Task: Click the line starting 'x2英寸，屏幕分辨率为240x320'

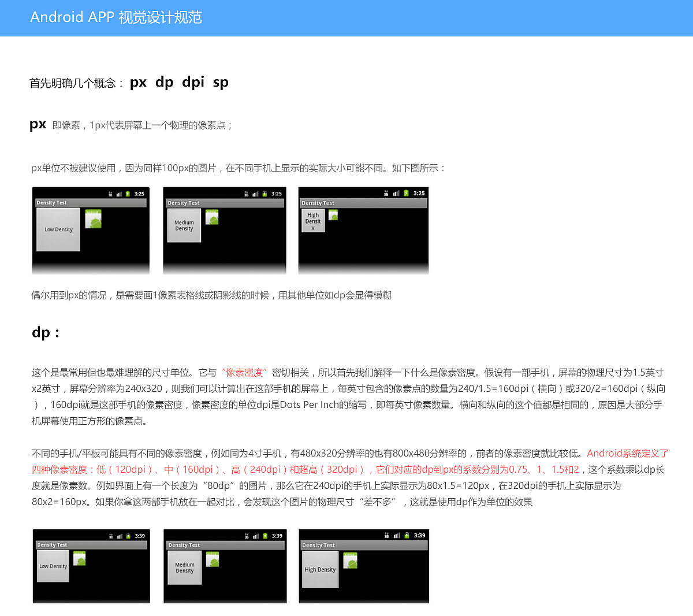Action: click(x=349, y=389)
